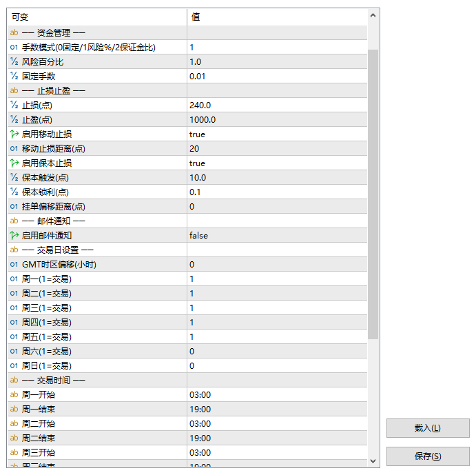Screen dimensions: 476x475
Task: Select the 周一结束 row label
Action: (x=39, y=410)
